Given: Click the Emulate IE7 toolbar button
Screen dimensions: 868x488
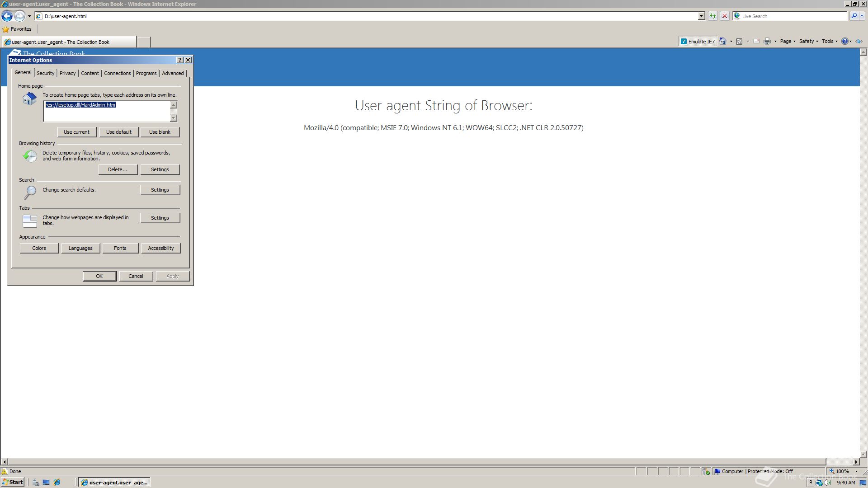Looking at the screenshot, I should [698, 42].
